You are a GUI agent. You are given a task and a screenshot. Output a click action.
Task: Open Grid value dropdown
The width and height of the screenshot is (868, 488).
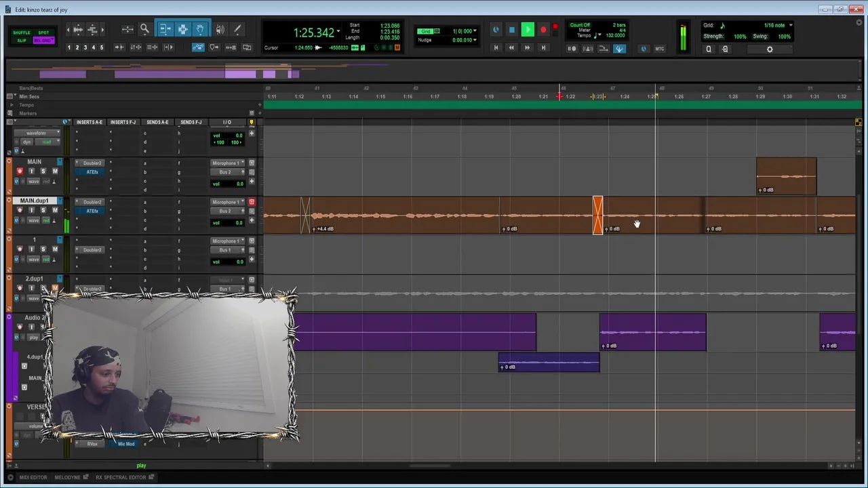pyautogui.click(x=475, y=31)
